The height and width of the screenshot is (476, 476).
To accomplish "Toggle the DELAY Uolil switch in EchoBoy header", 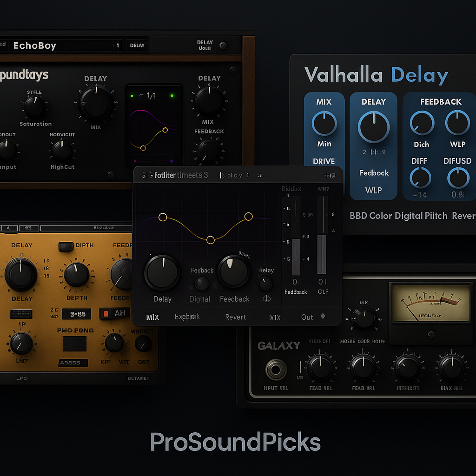I will [223, 46].
